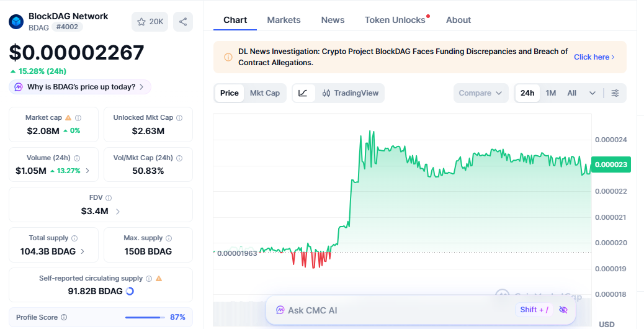Switch chart to Mkt Cap mode
Image resolution: width=644 pixels, height=329 pixels.
(x=265, y=93)
